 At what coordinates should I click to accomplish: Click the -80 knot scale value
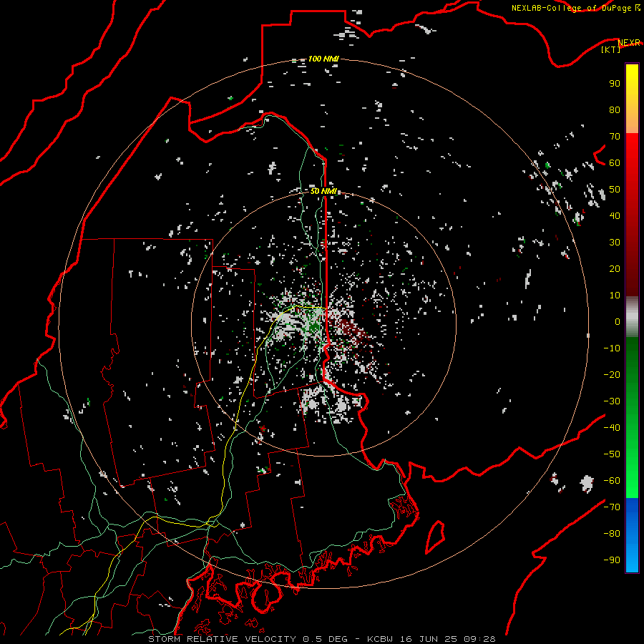click(612, 534)
